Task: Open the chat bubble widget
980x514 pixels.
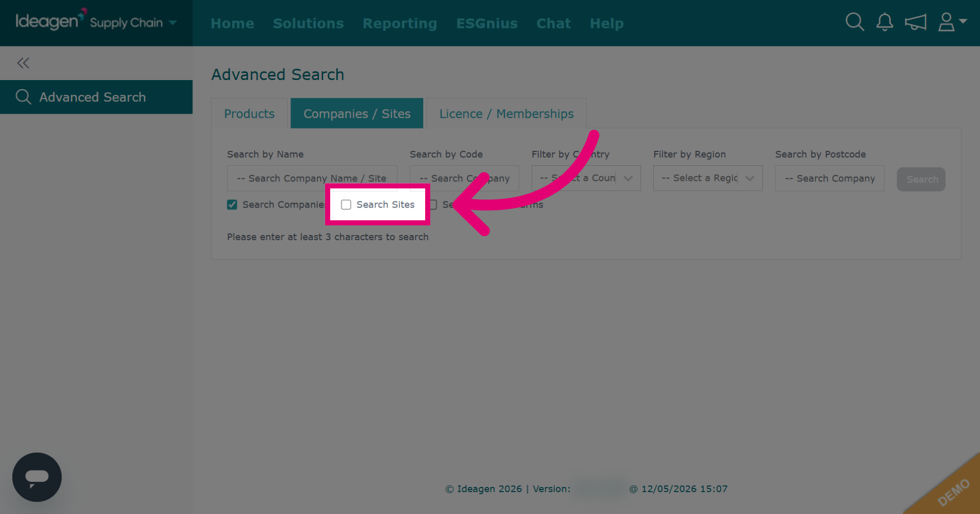Action: click(x=37, y=477)
